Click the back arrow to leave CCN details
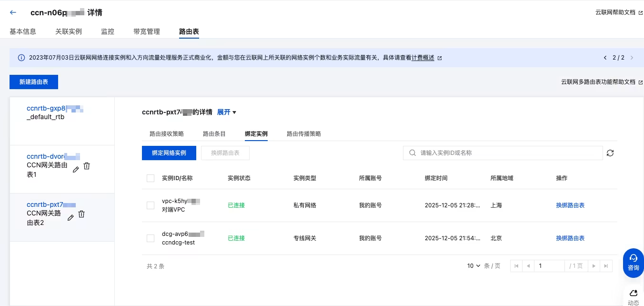This screenshot has height=306, width=644. coord(13,12)
